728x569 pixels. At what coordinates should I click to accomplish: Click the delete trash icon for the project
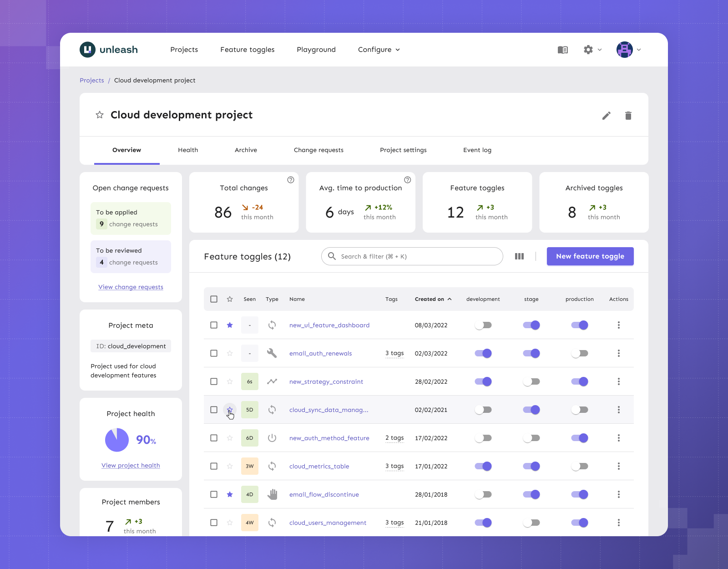tap(628, 116)
